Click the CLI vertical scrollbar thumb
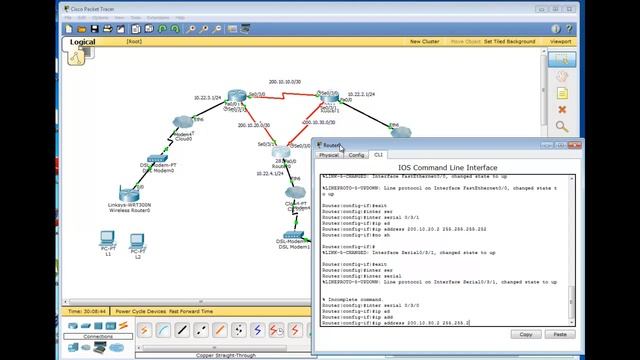 pyautogui.click(x=571, y=301)
